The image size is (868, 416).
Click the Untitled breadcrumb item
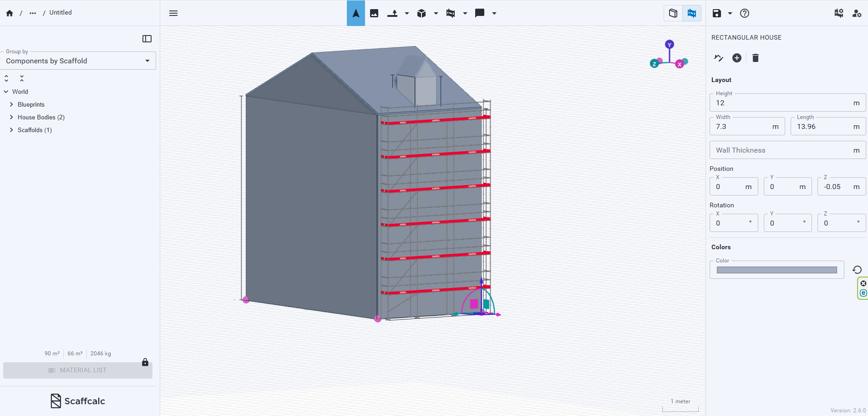click(61, 12)
